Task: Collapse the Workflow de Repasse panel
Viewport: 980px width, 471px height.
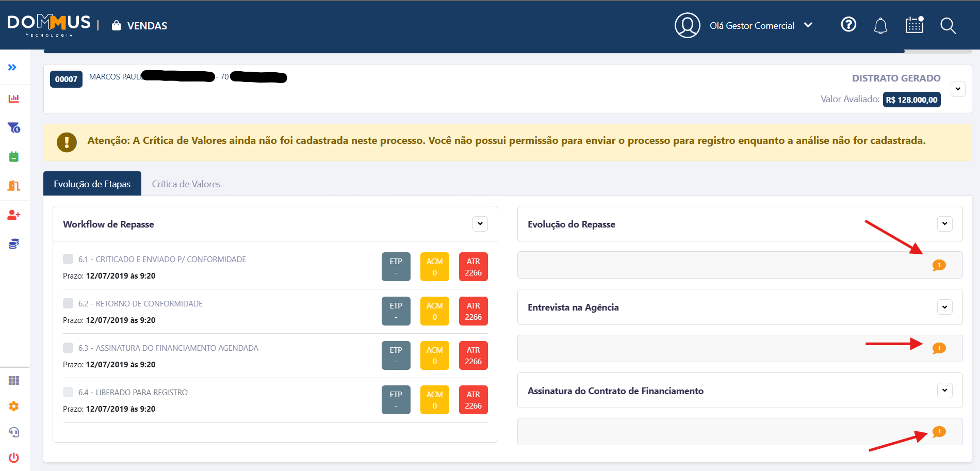Action: [x=480, y=224]
